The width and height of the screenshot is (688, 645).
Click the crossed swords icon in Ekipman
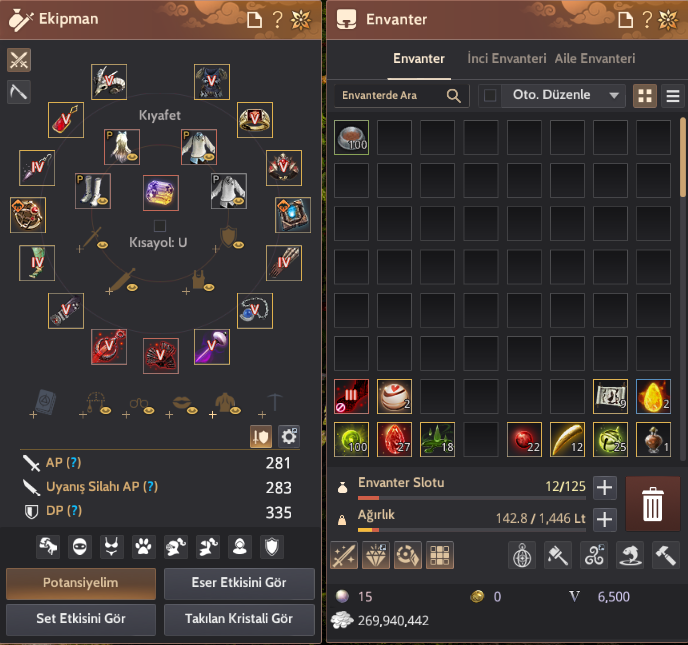click(19, 60)
